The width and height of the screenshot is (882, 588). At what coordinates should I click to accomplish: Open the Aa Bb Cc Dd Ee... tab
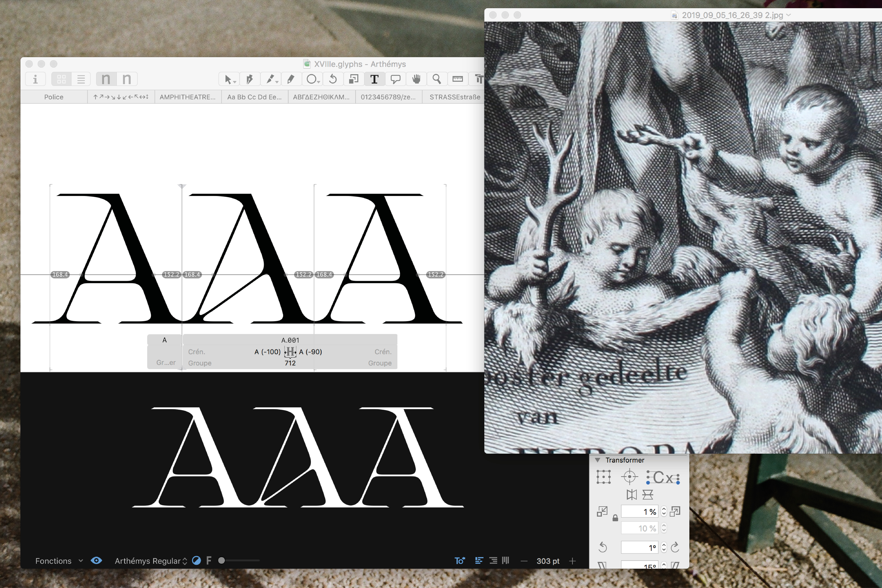pos(254,97)
